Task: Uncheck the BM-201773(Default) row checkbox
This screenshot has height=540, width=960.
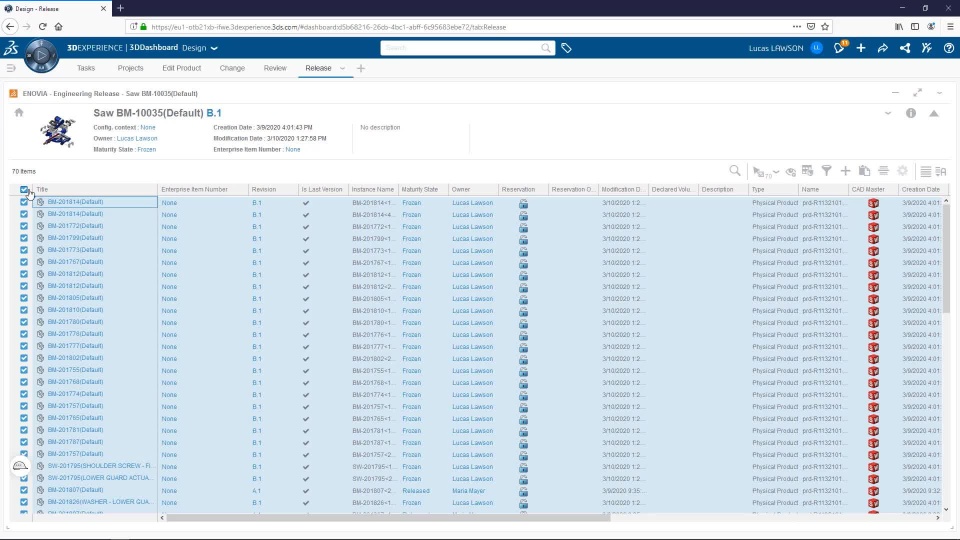Action: [24, 250]
